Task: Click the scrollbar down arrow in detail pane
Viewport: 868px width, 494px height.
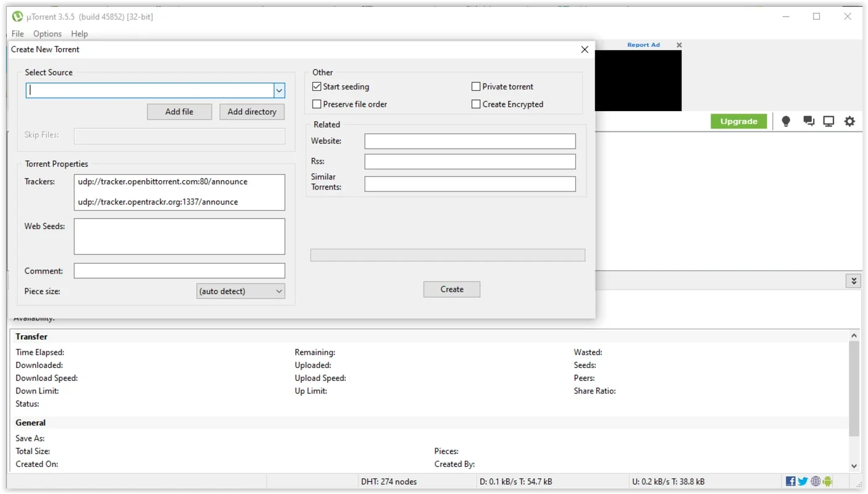Action: click(854, 466)
